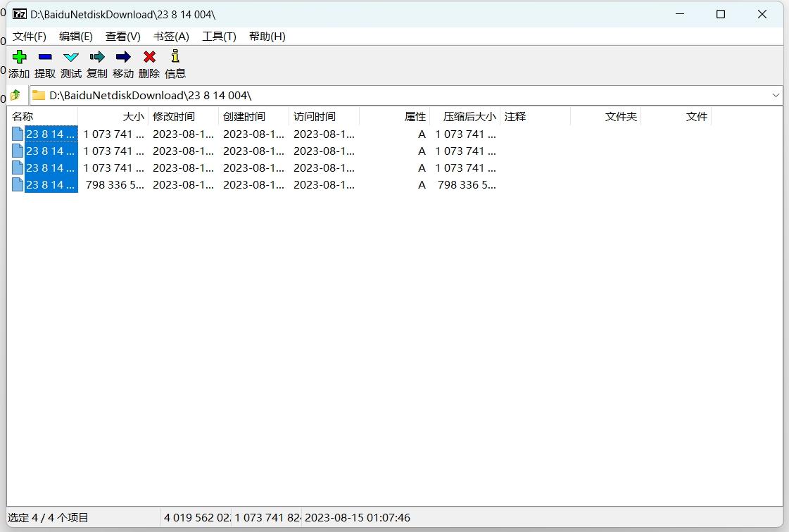This screenshot has width=789, height=532.
Task: Open the 查看(V) view menu
Action: tap(123, 37)
